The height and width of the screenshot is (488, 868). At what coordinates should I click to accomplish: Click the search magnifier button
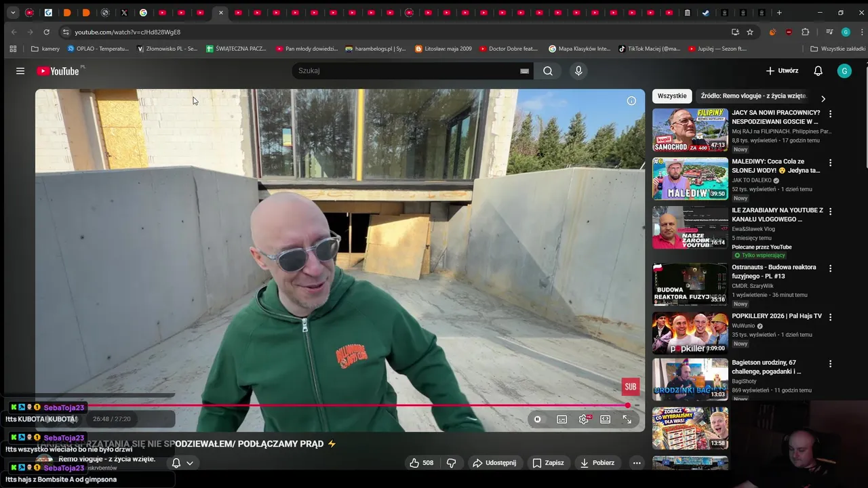coord(548,71)
